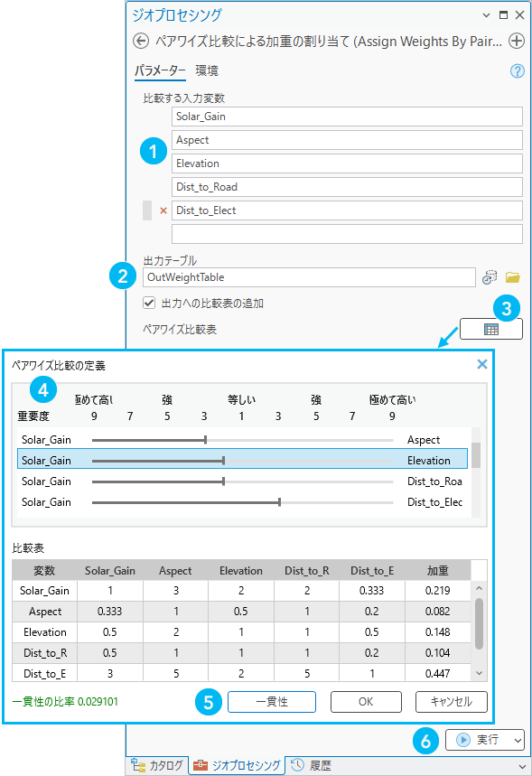Image resolution: width=532 pixels, height=776 pixels.
Task: Open the help question mark icon
Action: click(x=518, y=71)
